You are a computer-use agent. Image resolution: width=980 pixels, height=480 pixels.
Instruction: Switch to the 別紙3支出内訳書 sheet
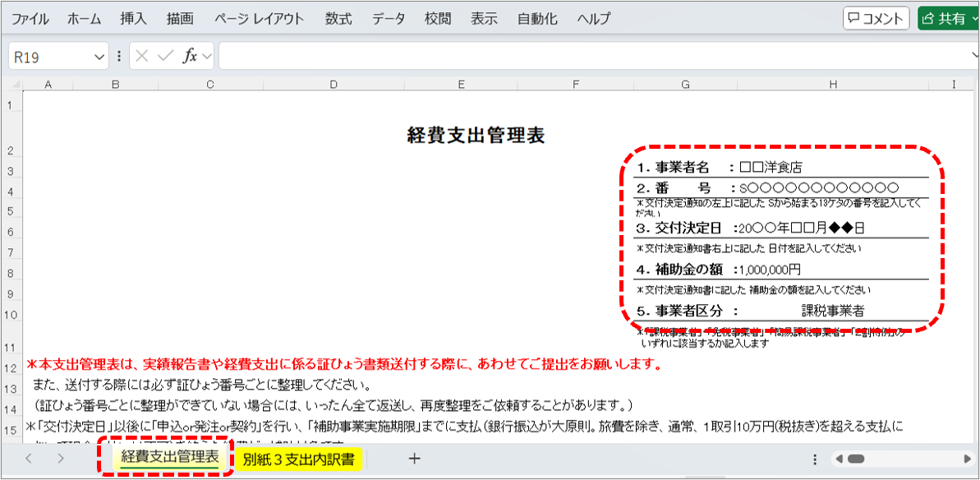pyautogui.click(x=298, y=459)
